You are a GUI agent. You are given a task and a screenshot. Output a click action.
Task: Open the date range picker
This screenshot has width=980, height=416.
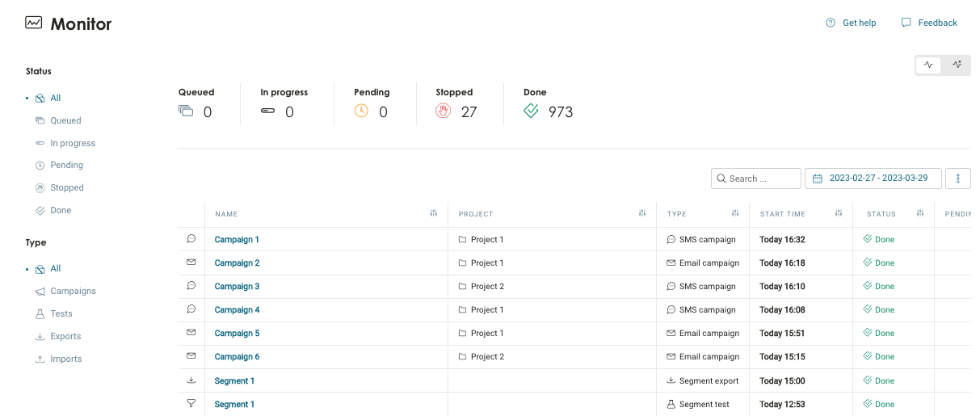(x=873, y=179)
